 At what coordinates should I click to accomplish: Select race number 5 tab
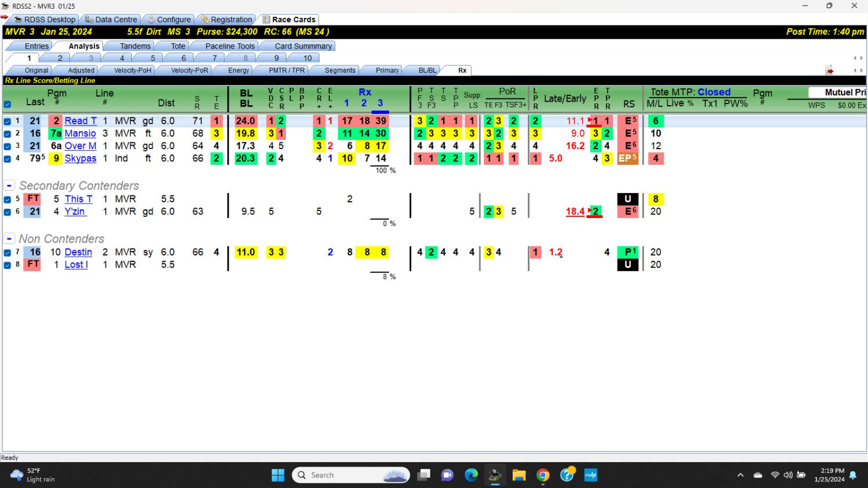point(153,58)
